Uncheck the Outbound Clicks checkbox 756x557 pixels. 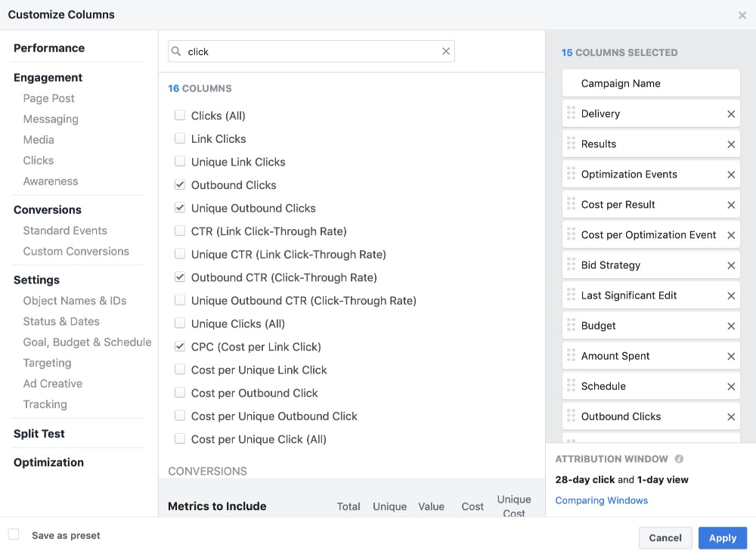pyautogui.click(x=180, y=184)
